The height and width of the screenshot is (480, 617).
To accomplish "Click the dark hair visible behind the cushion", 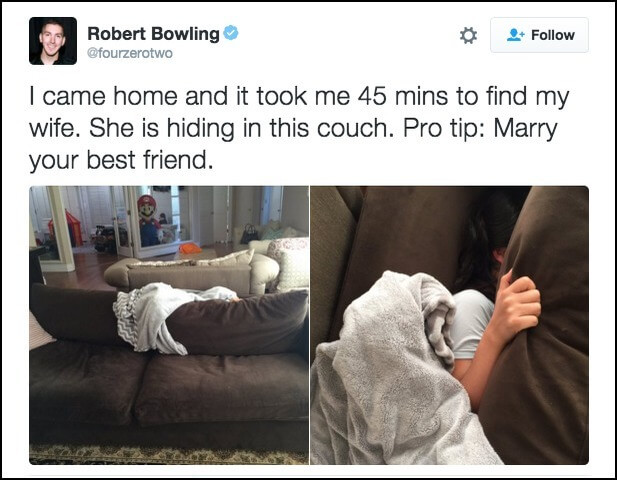I will tap(482, 244).
